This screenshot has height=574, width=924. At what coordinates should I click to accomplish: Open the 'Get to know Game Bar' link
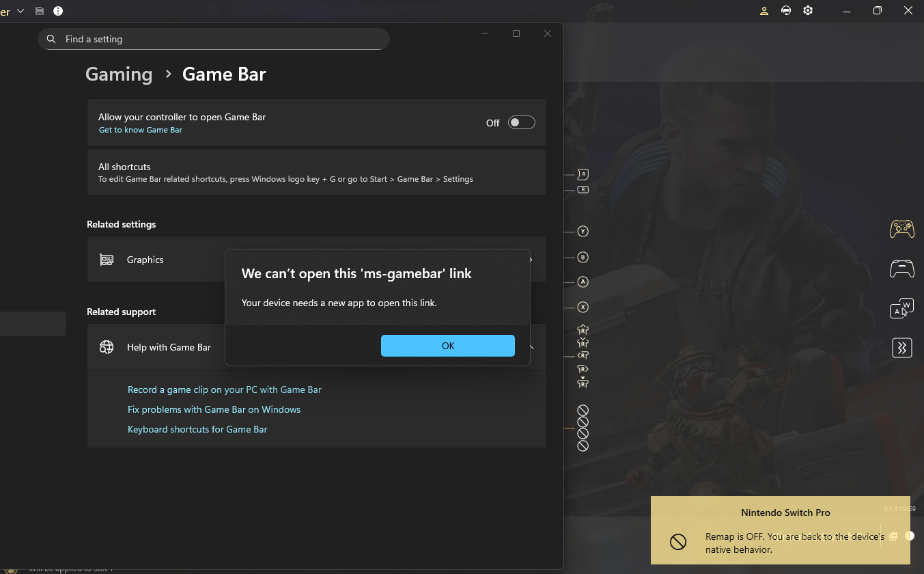coord(141,130)
